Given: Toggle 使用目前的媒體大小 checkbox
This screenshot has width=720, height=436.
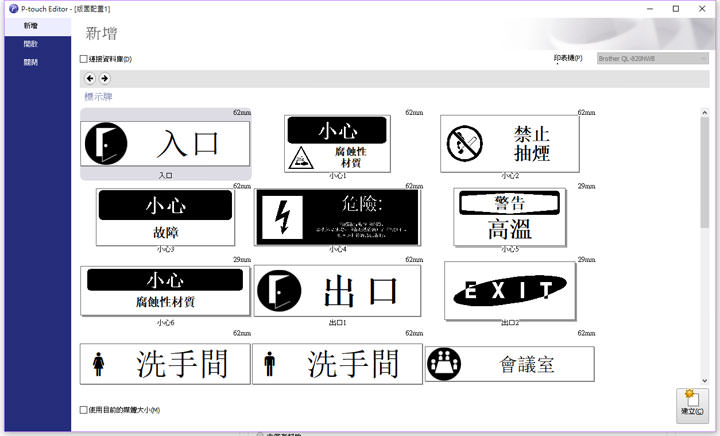Looking at the screenshot, I should pyautogui.click(x=84, y=410).
